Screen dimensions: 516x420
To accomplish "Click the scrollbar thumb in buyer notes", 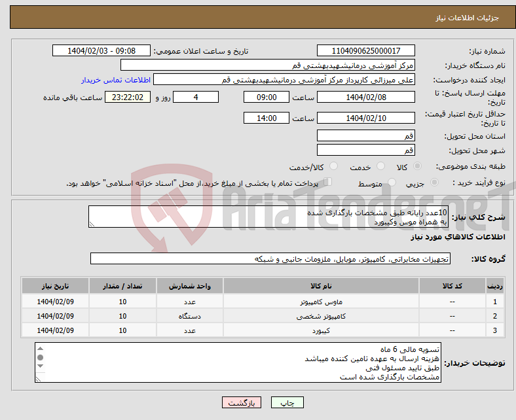I will pyautogui.click(x=40, y=357).
